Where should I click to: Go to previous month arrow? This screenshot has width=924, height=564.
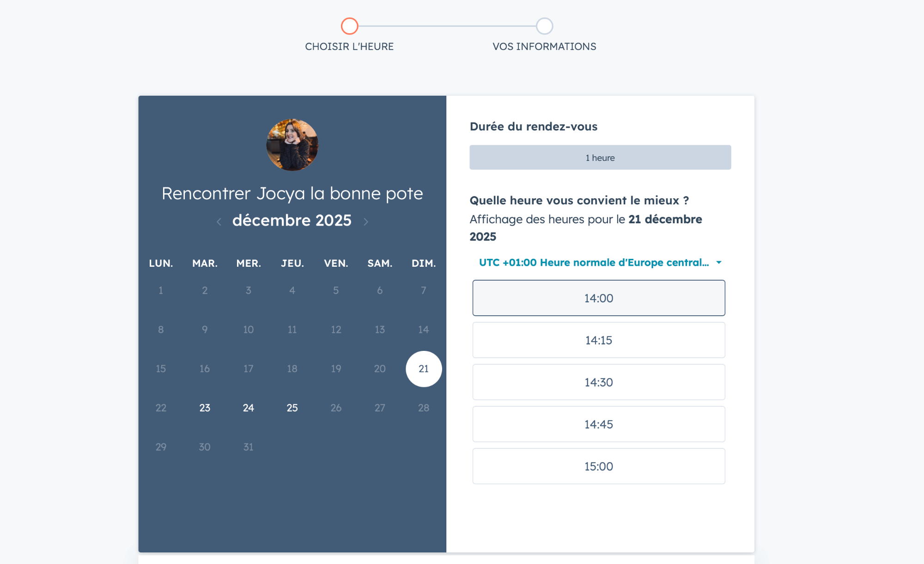219,222
